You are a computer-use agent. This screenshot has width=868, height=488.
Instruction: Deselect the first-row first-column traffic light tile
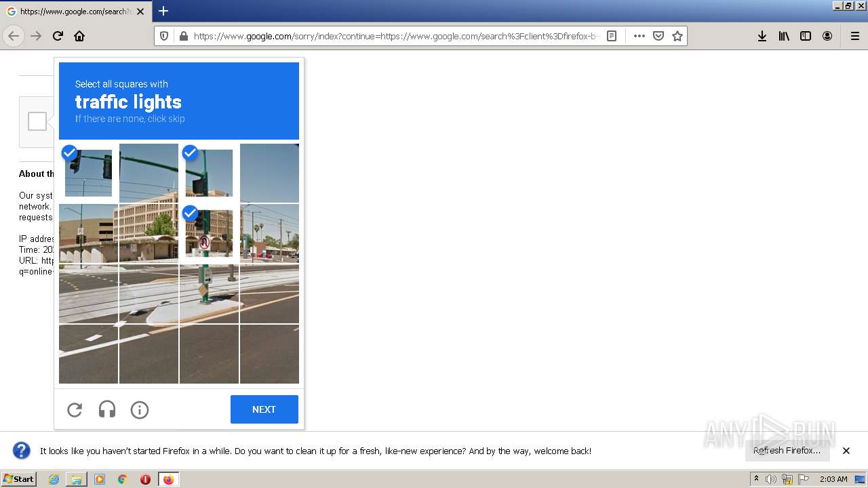pos(88,173)
